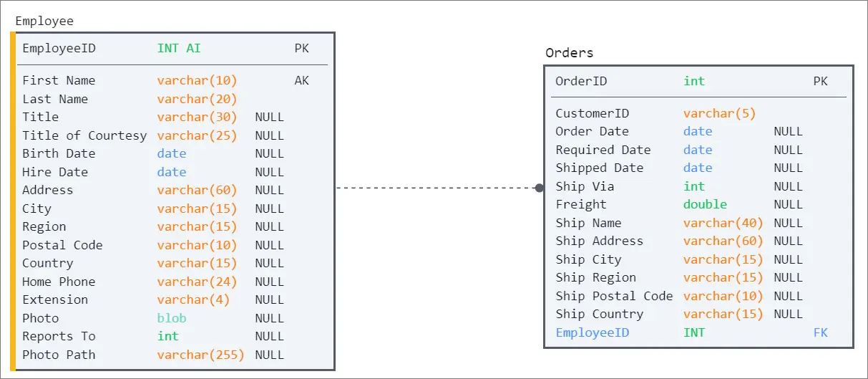Click the Photo Path varchar(255) type
Image resolution: width=868 pixels, height=379 pixels.
tap(200, 355)
